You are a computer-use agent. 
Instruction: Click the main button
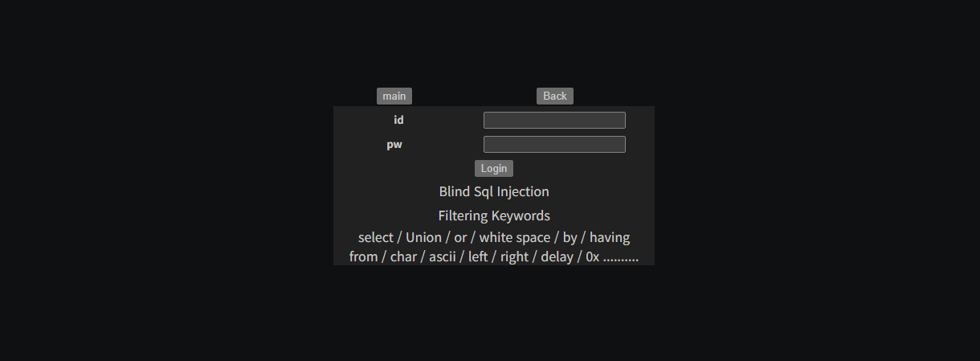point(394,96)
